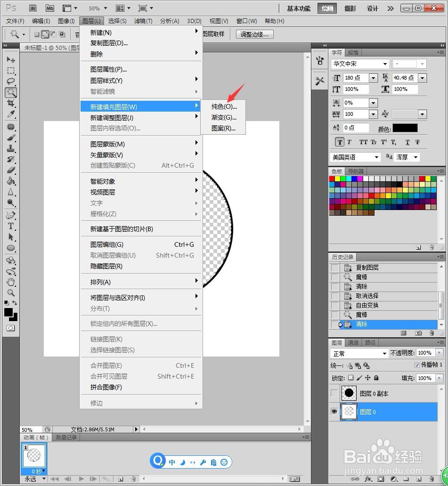Toggle the 传播帧 1 checkbox
The width and height of the screenshot is (448, 486).
pyautogui.click(x=417, y=365)
